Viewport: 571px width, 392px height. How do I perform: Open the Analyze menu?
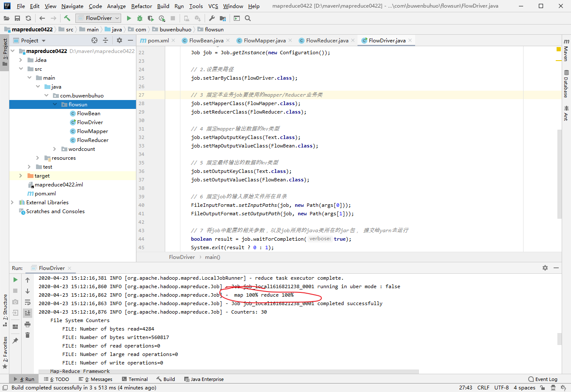(x=116, y=6)
